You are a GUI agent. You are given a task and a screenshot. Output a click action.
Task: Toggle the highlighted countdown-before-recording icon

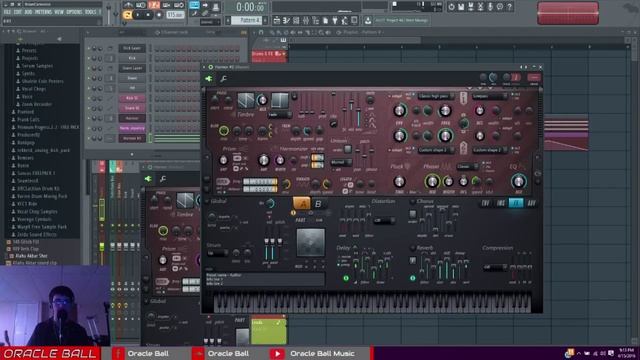tap(154, 5)
